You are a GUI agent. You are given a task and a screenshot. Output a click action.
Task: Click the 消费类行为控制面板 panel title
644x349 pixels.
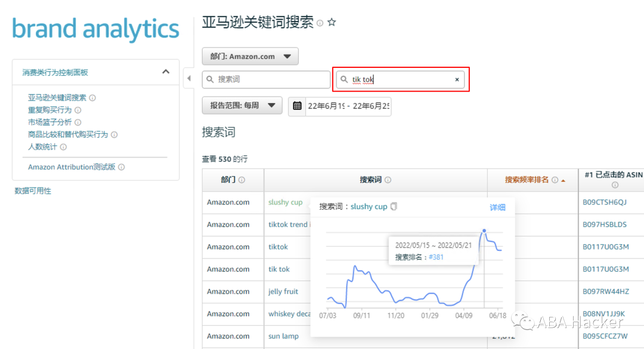pos(55,73)
